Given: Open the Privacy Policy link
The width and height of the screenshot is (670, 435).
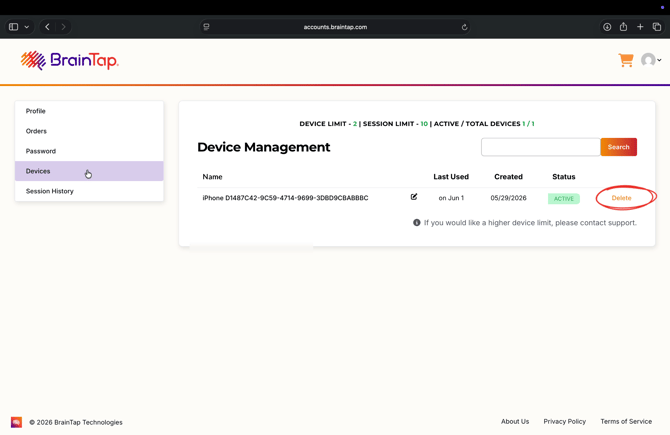Looking at the screenshot, I should (564, 421).
